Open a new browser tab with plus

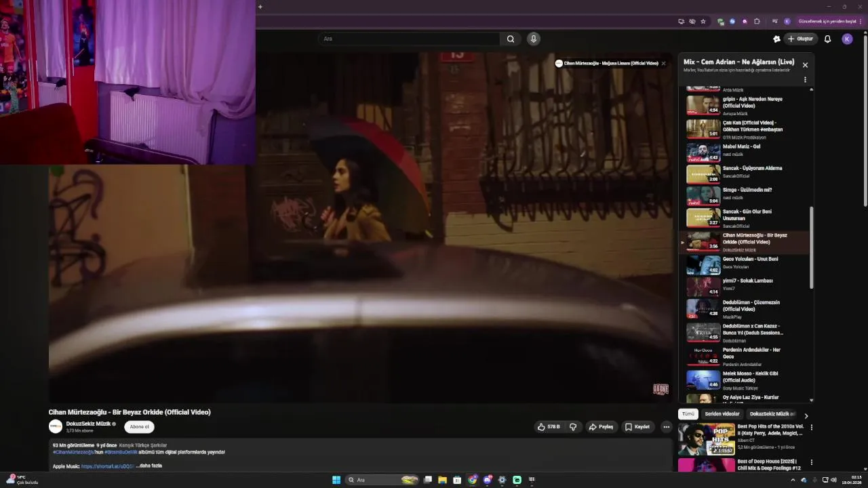[260, 7]
